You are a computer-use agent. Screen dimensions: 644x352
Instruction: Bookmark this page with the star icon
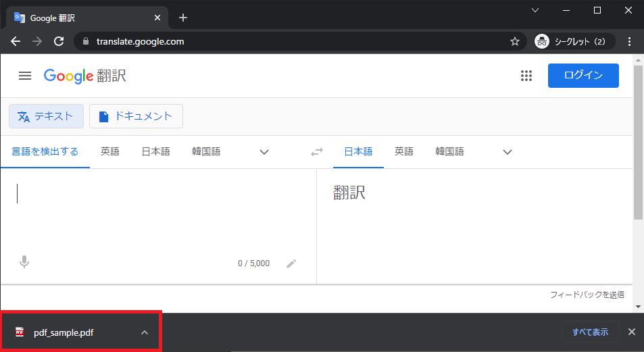(515, 41)
